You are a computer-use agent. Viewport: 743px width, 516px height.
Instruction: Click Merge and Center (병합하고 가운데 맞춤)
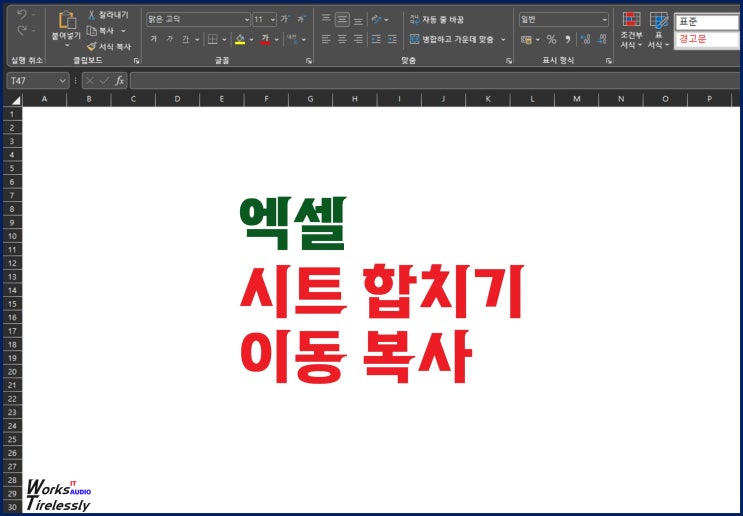(452, 39)
